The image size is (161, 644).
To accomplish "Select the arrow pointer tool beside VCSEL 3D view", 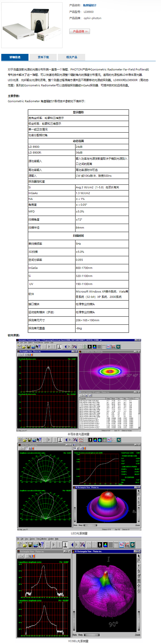I will click(x=139, y=556).
